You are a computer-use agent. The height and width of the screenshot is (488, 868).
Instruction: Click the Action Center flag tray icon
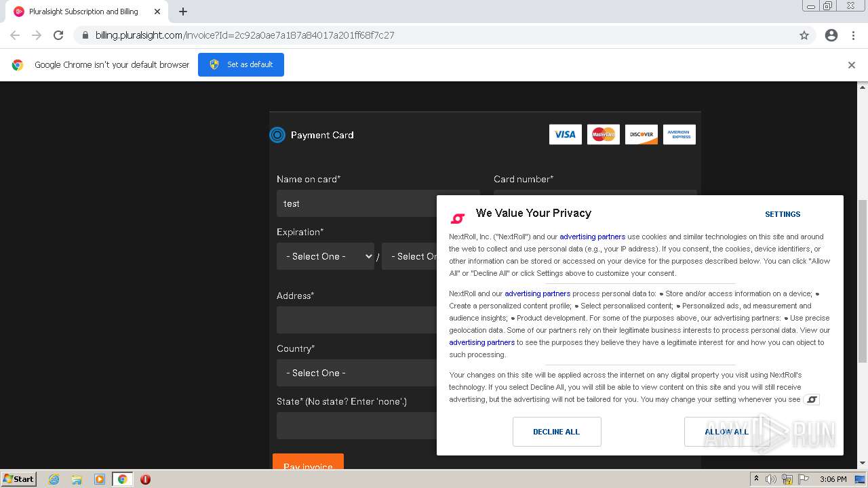(x=804, y=479)
